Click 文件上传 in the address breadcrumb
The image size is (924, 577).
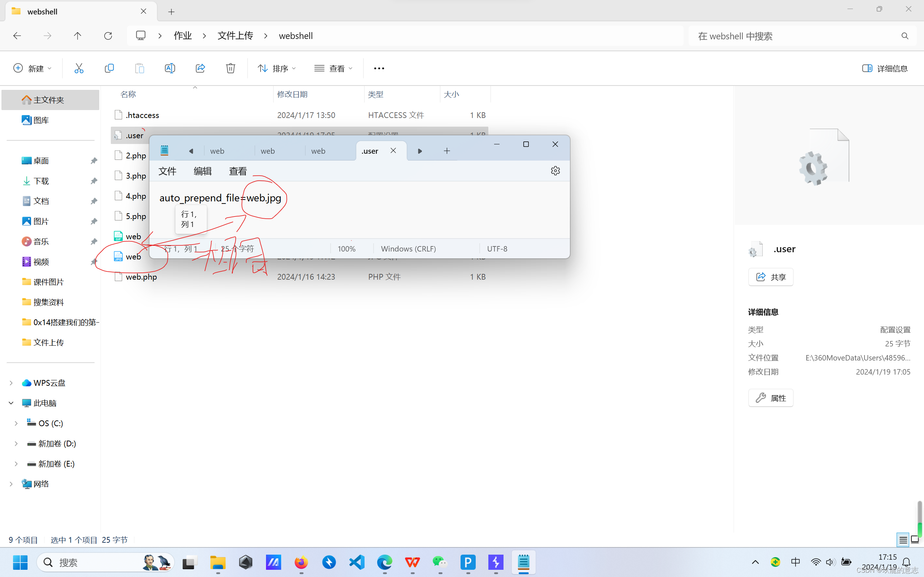(235, 36)
